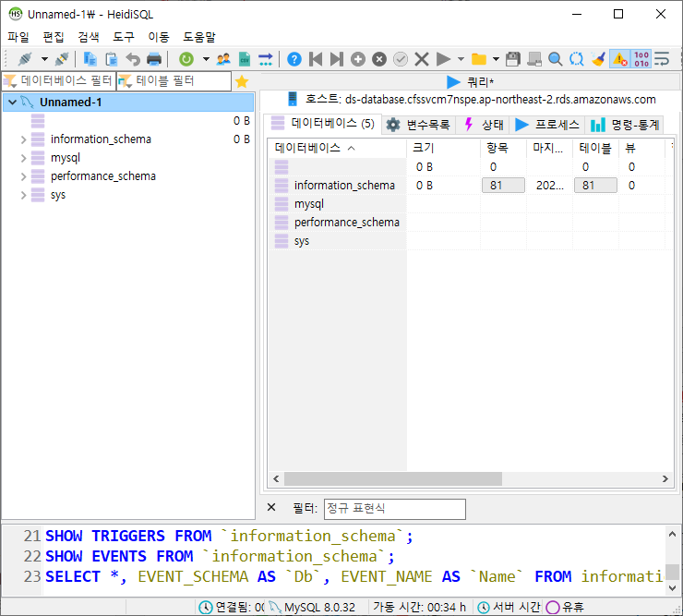Sort by the 데이터베이스 column header
The image size is (683, 616).
pos(337,148)
